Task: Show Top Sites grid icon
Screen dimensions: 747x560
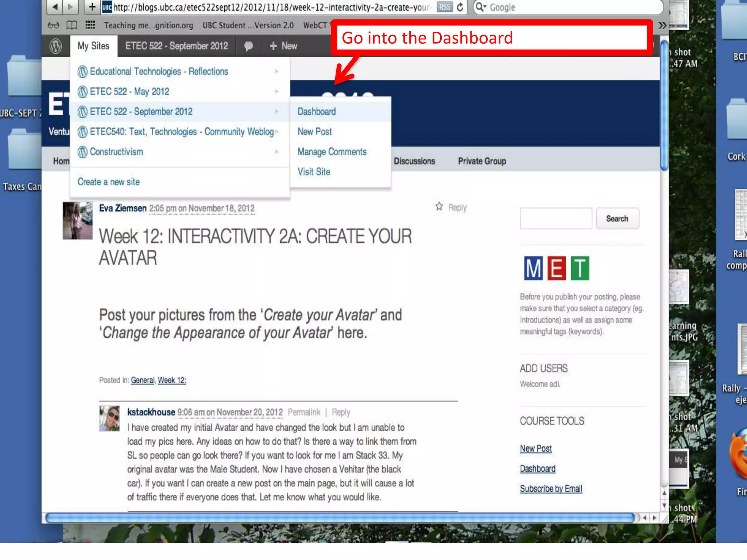Action: coord(90,25)
